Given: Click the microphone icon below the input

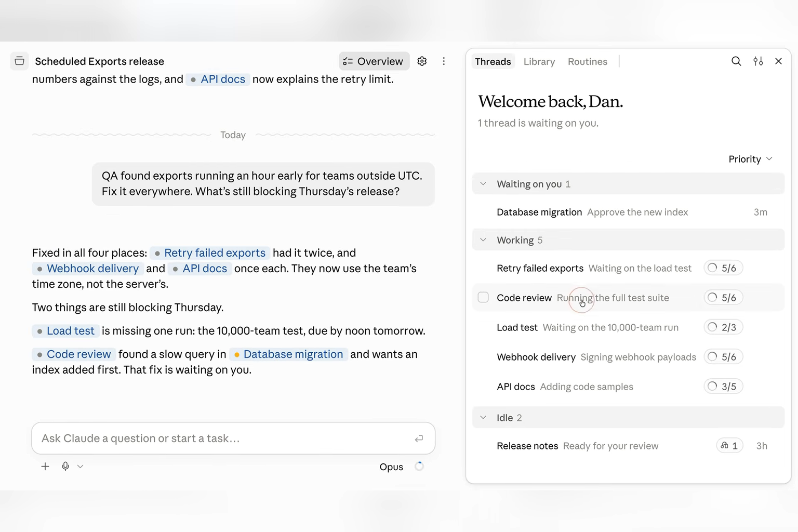Looking at the screenshot, I should pyautogui.click(x=65, y=467).
